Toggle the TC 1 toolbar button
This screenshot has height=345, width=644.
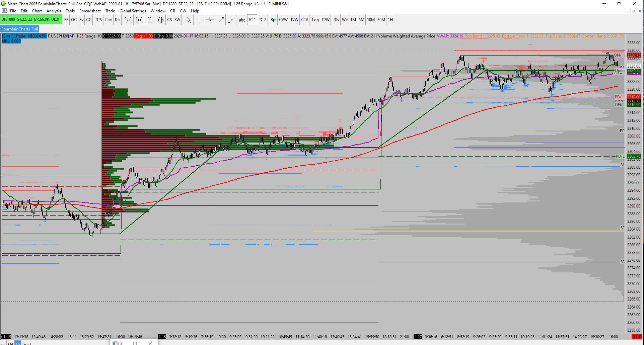point(252,20)
